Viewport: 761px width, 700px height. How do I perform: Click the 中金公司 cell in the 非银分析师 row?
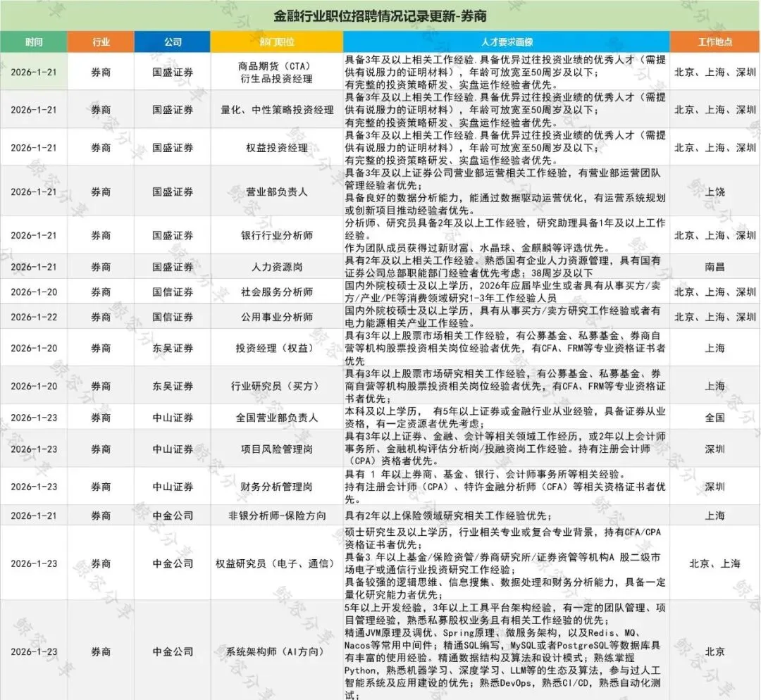173,515
